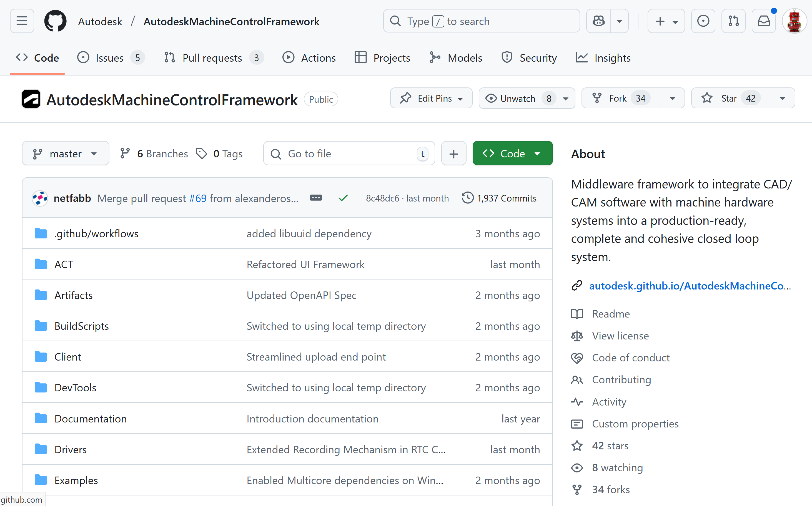Click the GitHub octocat logo
812x506 pixels.
55,21
